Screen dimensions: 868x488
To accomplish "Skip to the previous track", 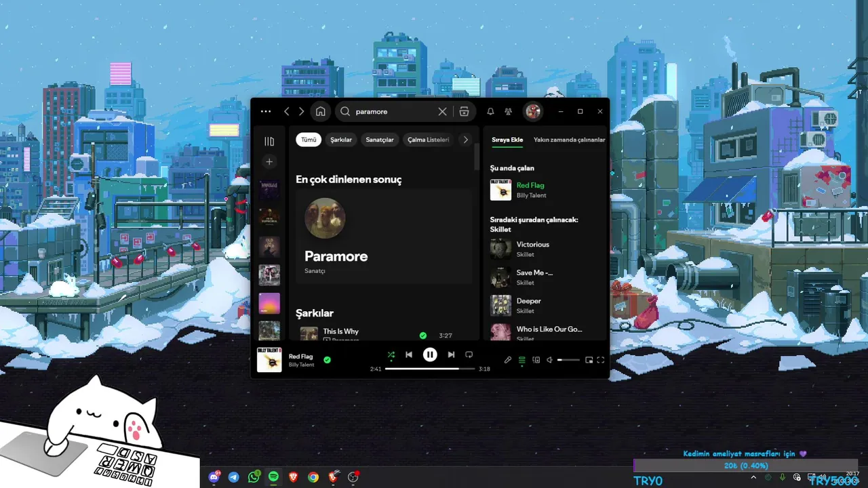I will pos(408,354).
